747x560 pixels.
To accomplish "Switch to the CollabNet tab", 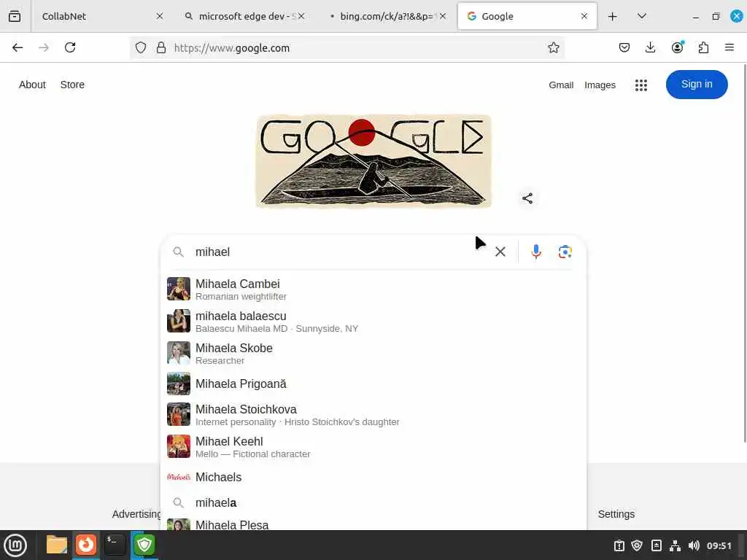I will (x=101, y=16).
